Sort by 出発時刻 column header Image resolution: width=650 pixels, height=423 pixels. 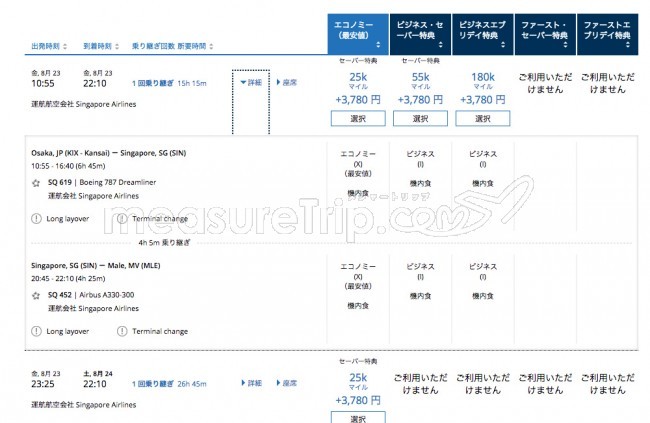[x=49, y=46]
